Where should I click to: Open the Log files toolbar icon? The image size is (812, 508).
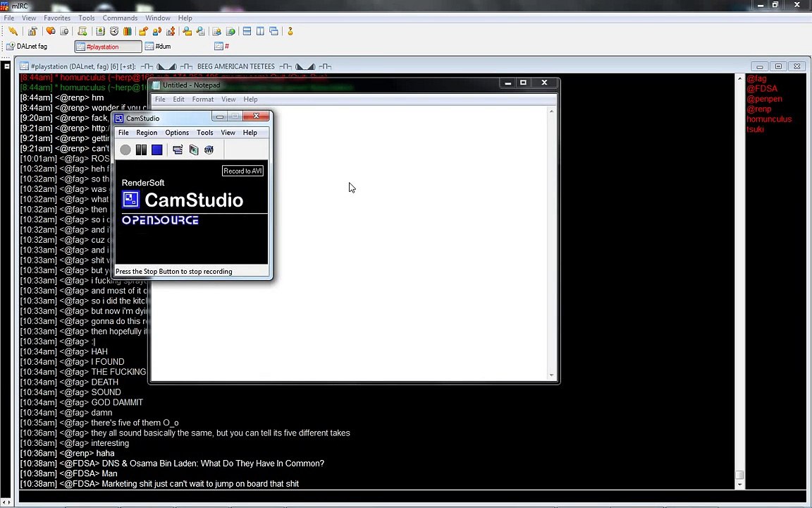pyautogui.click(x=200, y=32)
